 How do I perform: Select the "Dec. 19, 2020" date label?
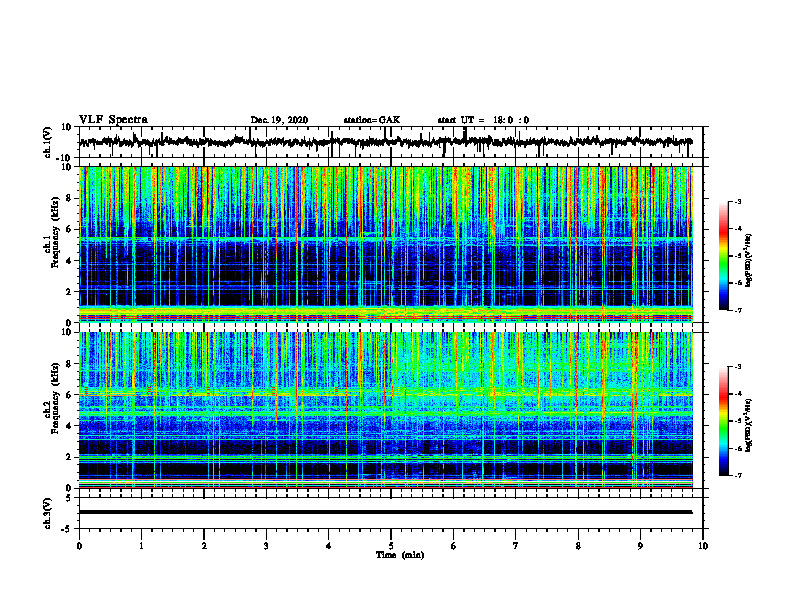279,120
